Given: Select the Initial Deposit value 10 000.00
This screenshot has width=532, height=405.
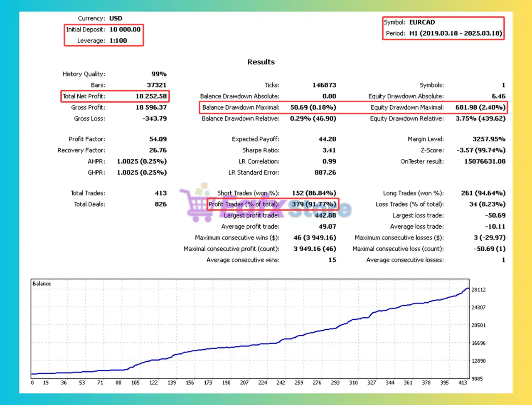Looking at the screenshot, I should (125, 30).
